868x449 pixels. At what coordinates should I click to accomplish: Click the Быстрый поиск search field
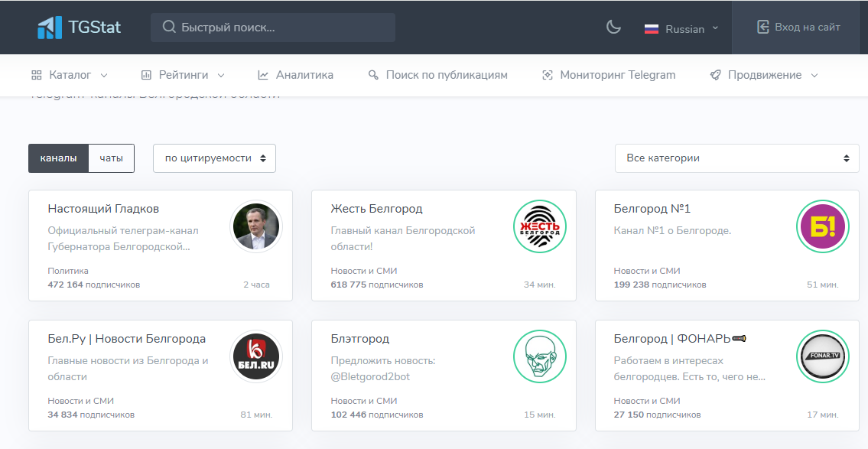(x=273, y=28)
